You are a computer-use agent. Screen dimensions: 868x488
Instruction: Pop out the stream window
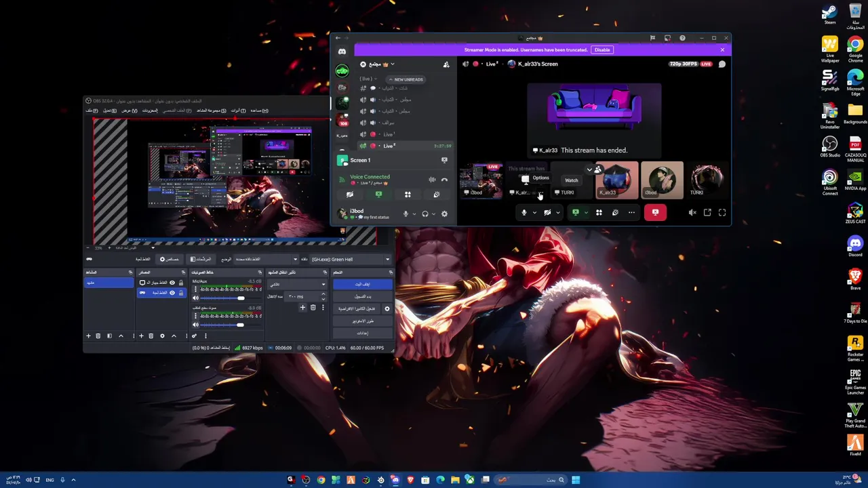pos(707,213)
